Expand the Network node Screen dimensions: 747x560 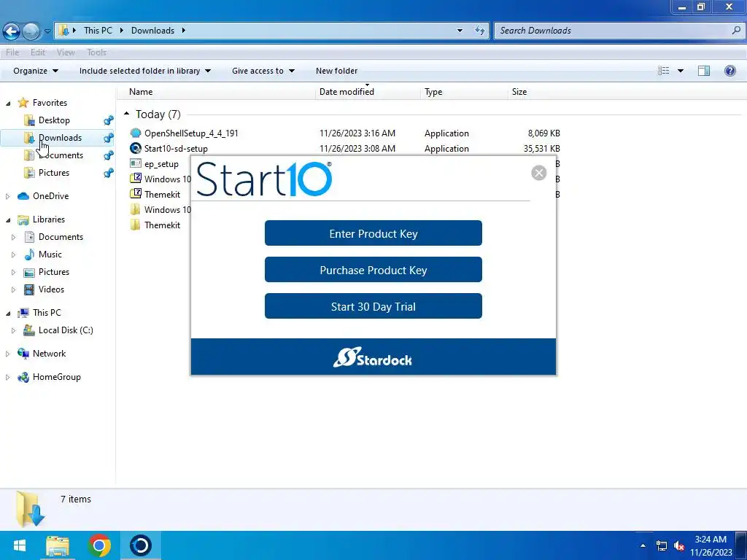point(7,354)
